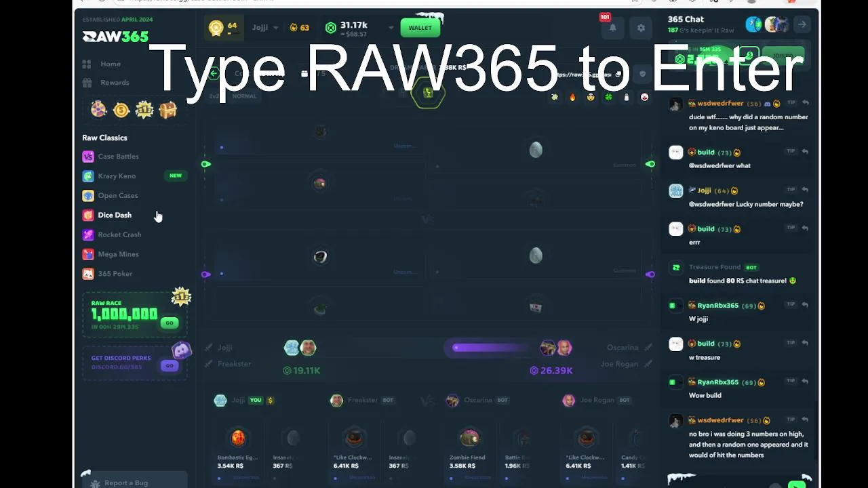Expand the balance currency dropdown
The image size is (868, 488).
coord(391,28)
